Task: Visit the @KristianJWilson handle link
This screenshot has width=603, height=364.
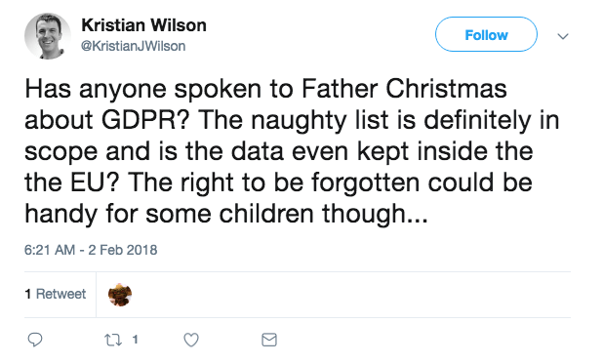Action: [x=133, y=46]
